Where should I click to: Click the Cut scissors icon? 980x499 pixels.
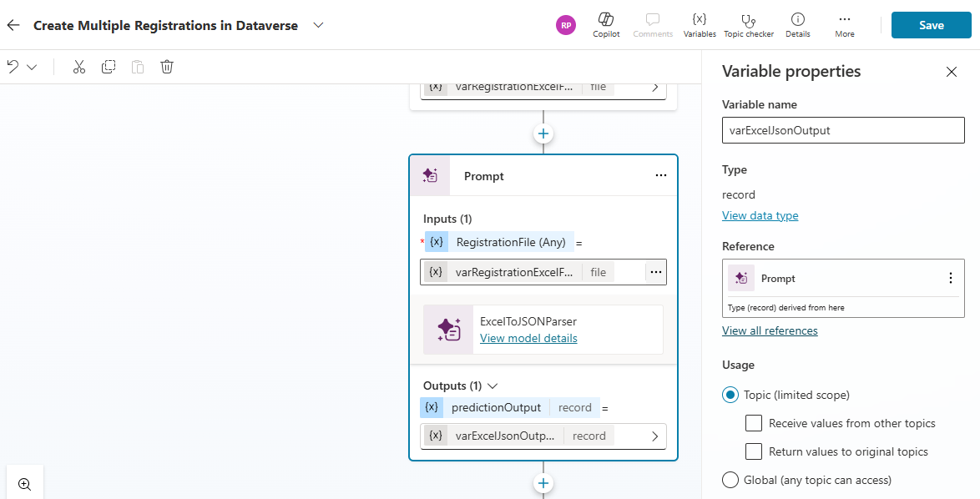click(79, 67)
